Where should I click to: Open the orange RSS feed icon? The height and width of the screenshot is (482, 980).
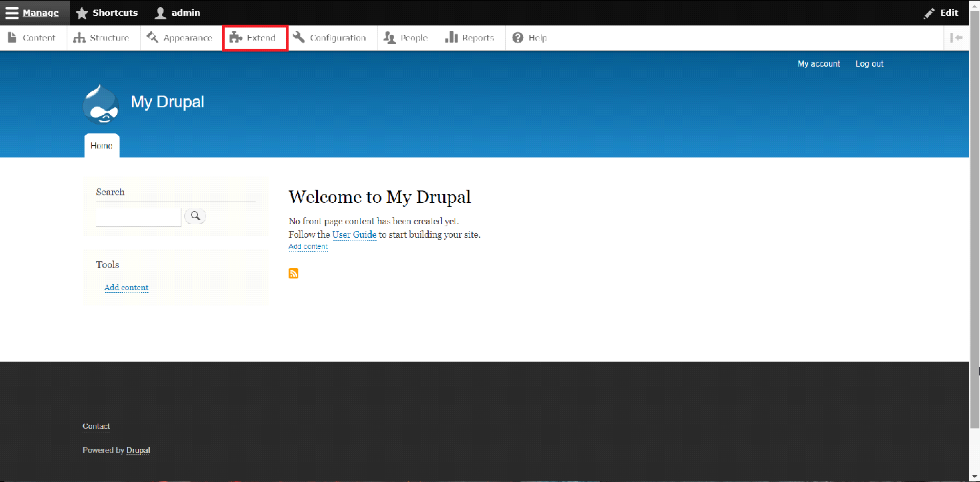(293, 274)
